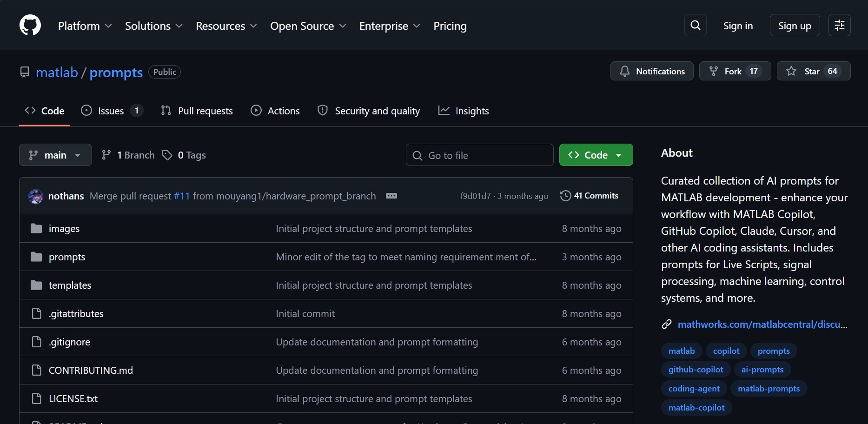Viewport: 868px width, 424px height.
Task: Open the LICENSE.txt file
Action: point(73,399)
